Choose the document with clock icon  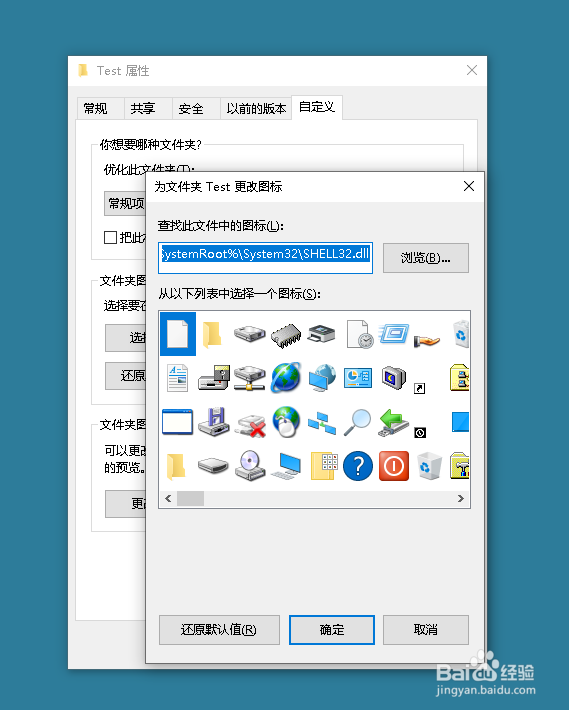click(359, 334)
